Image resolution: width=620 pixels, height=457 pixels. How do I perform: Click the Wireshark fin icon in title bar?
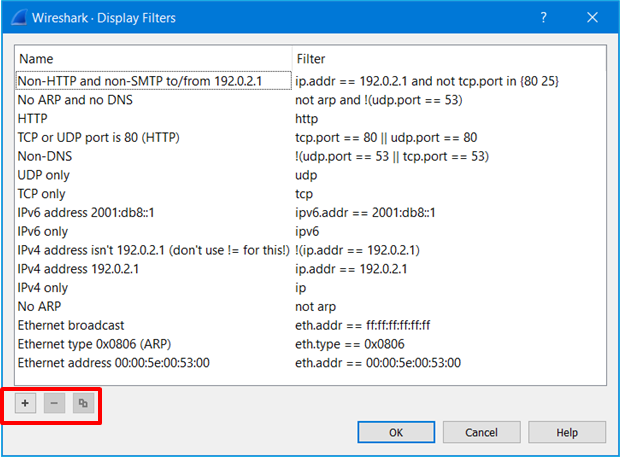pyautogui.click(x=19, y=17)
